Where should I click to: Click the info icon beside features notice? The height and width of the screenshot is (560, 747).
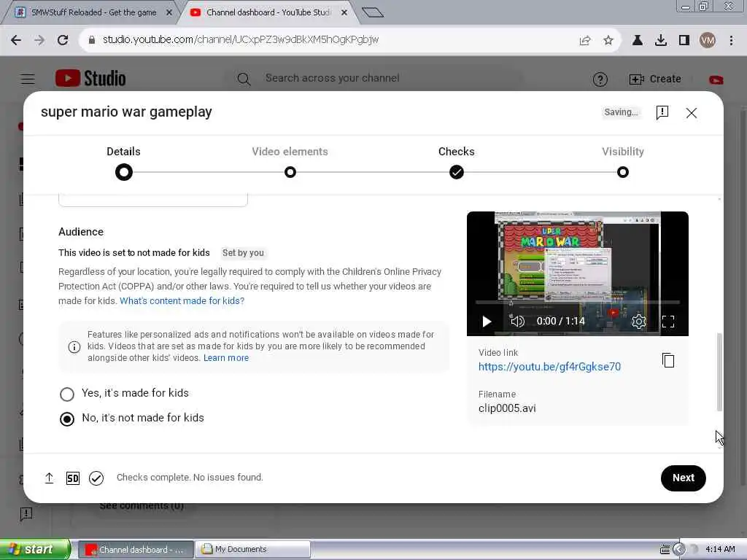coord(74,346)
